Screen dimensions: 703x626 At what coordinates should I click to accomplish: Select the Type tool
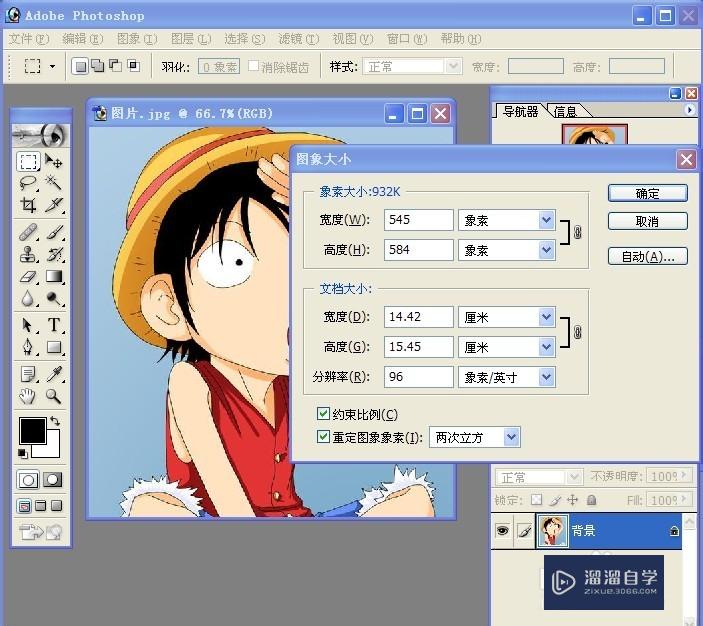(53, 325)
